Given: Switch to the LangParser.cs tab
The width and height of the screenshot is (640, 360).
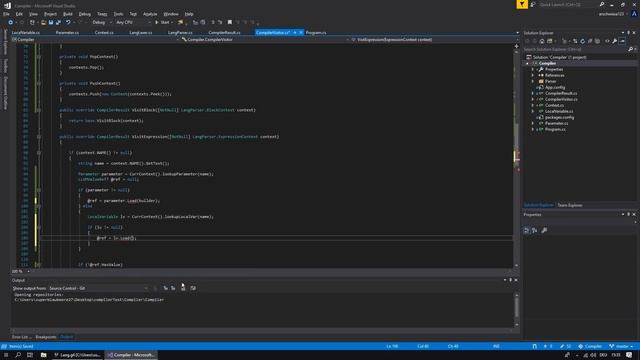Looking at the screenshot, I should [180, 33].
